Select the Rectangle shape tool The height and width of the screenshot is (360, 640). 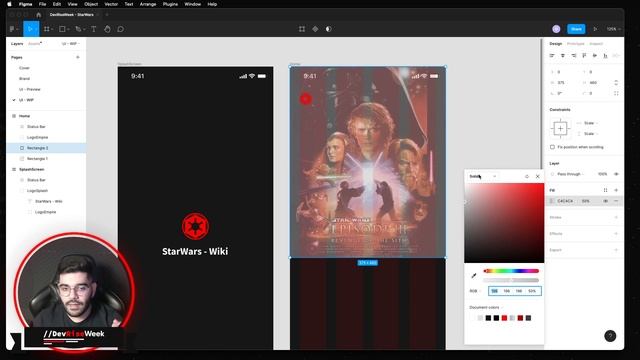pyautogui.click(x=62, y=29)
